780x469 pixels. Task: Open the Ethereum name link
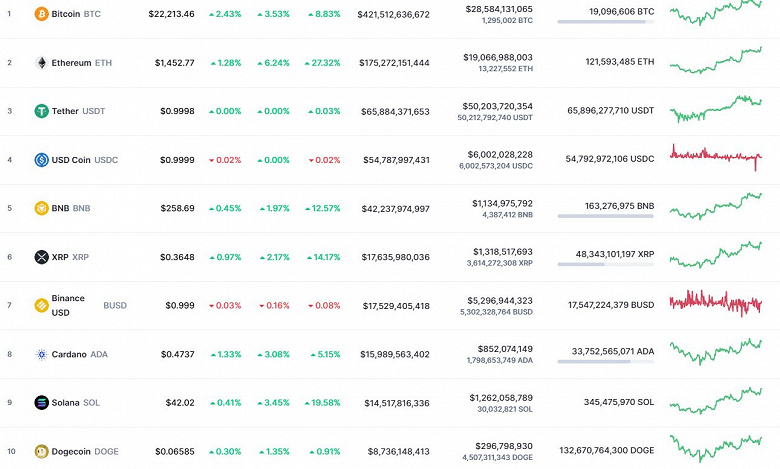pos(70,62)
